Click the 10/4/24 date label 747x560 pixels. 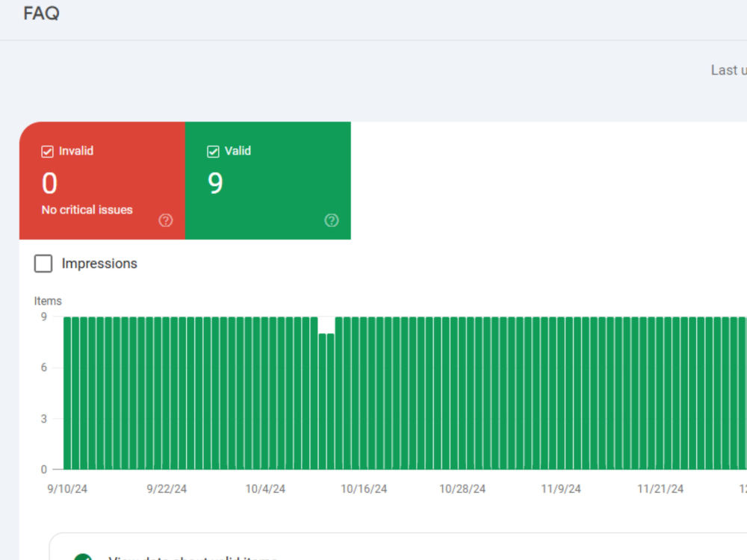point(265,489)
